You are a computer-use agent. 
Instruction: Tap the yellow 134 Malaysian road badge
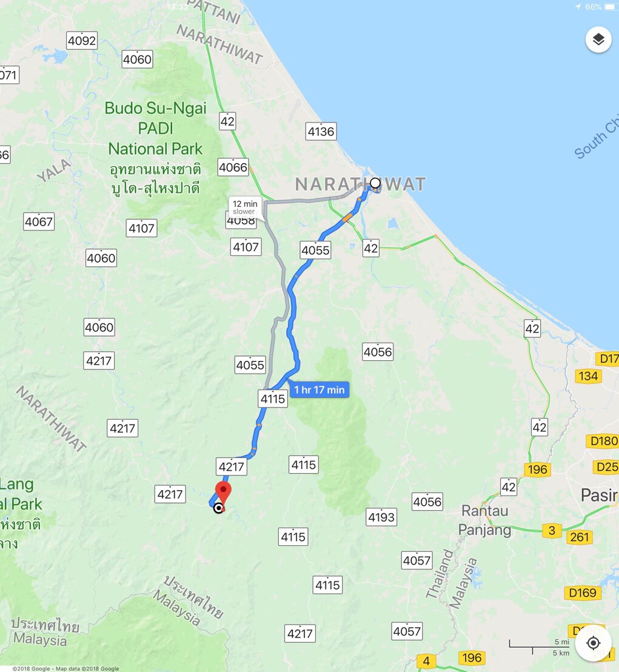click(x=588, y=376)
